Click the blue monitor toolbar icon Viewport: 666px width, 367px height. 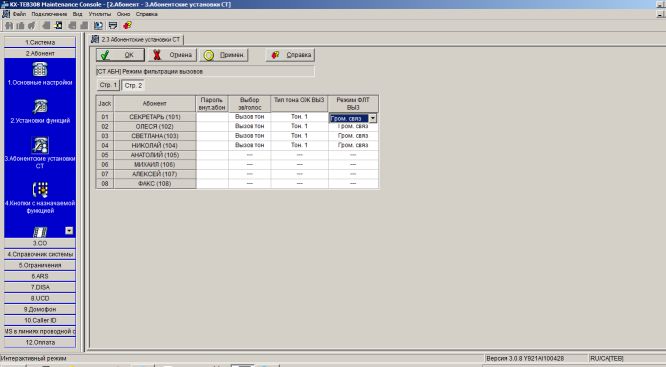[99, 25]
